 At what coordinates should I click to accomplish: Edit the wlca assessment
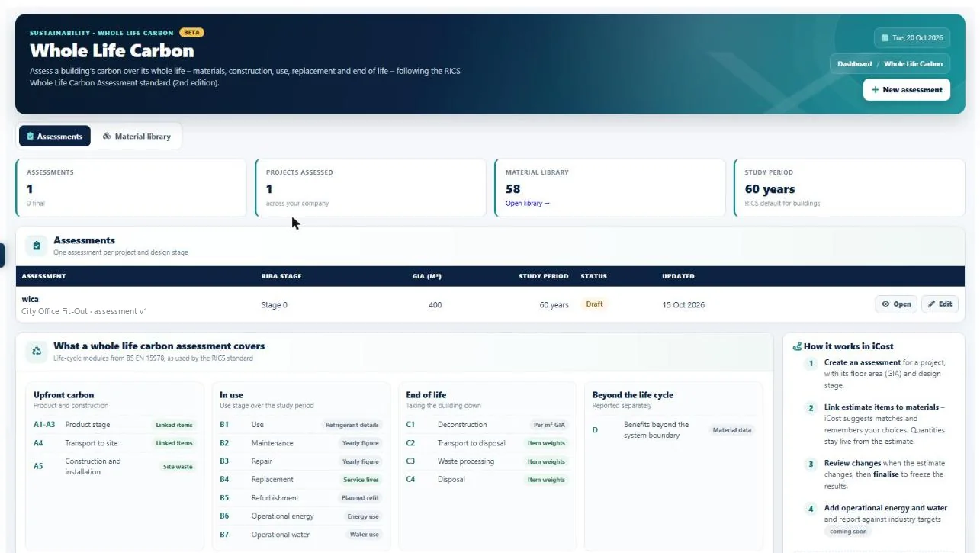[940, 304]
